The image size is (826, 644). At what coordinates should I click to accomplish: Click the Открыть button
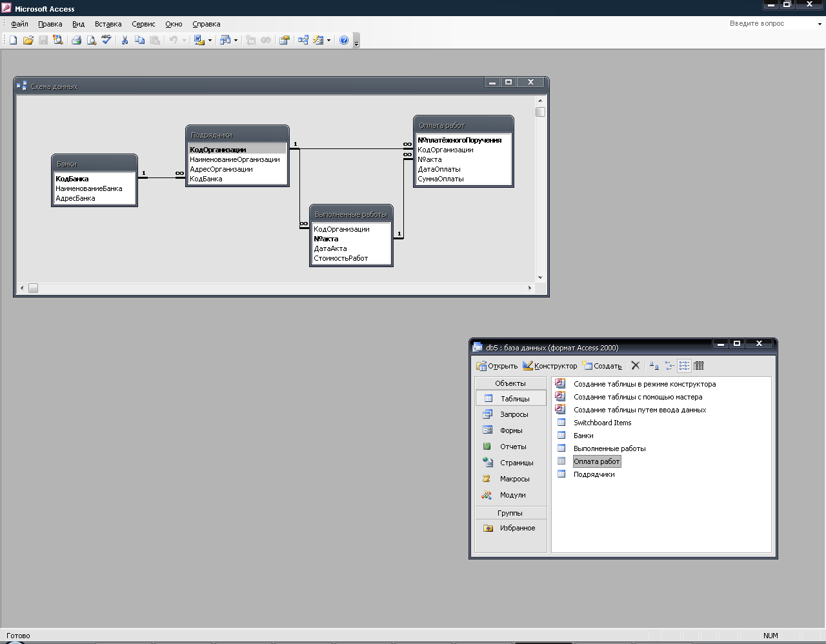(x=497, y=366)
